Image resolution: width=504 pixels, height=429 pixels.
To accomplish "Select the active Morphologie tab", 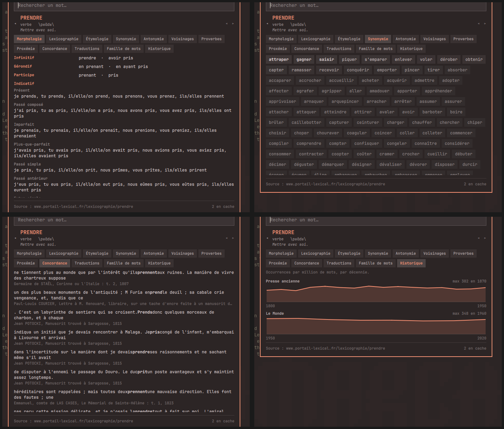I will (29, 39).
